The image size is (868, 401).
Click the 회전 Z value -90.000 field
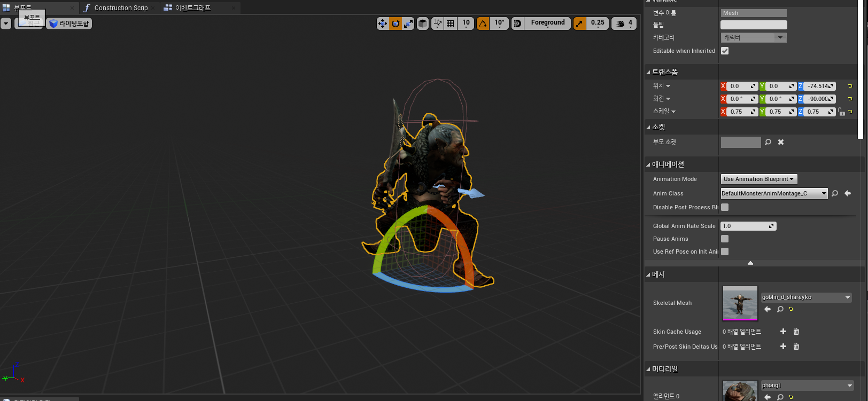[x=819, y=99]
